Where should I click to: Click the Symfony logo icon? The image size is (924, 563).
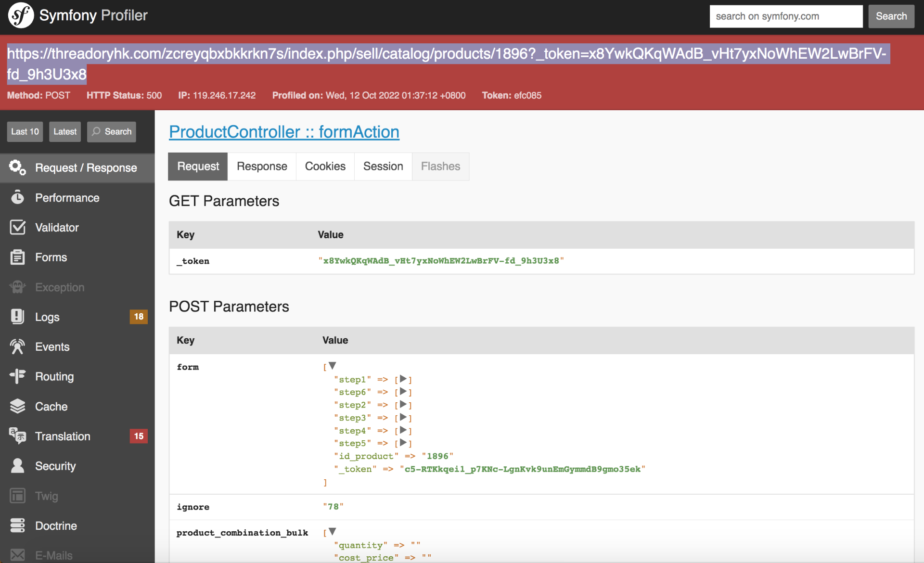pos(21,15)
